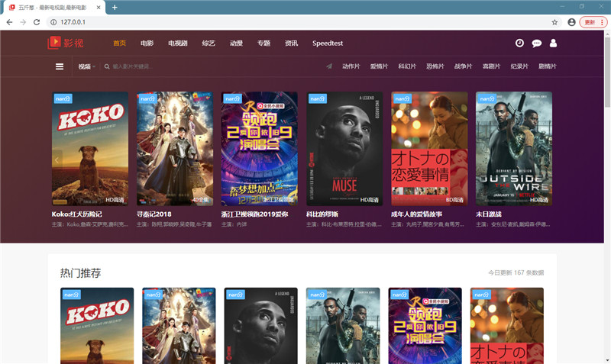The image size is (611, 364).
Task: Open the 浙江卫视领跑2019 concert banner poster
Action: click(260, 149)
